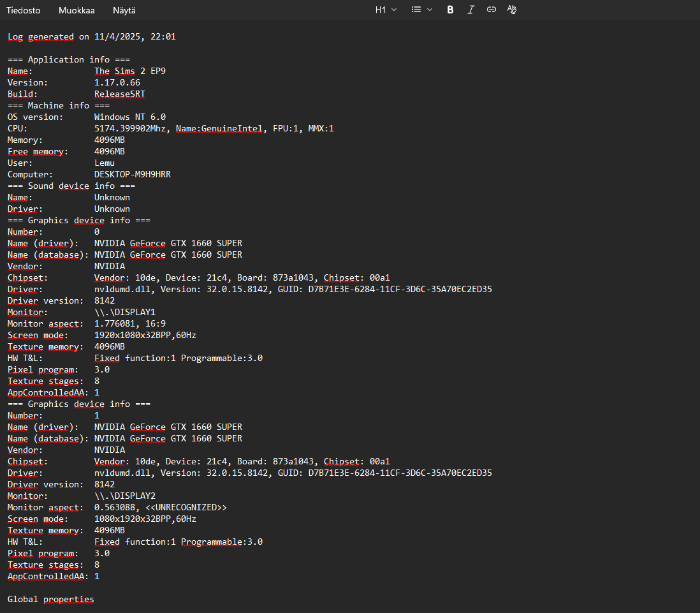Image resolution: width=700 pixels, height=613 pixels.
Task: Click the screen mode '1920x1080x32BPP,60Hz'
Action: [x=145, y=335]
